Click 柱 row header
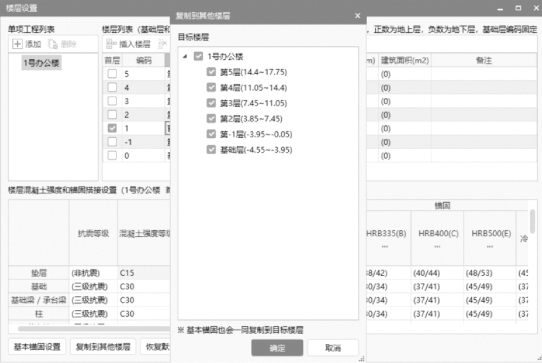Screen dimensions: 542x363 tap(39, 314)
